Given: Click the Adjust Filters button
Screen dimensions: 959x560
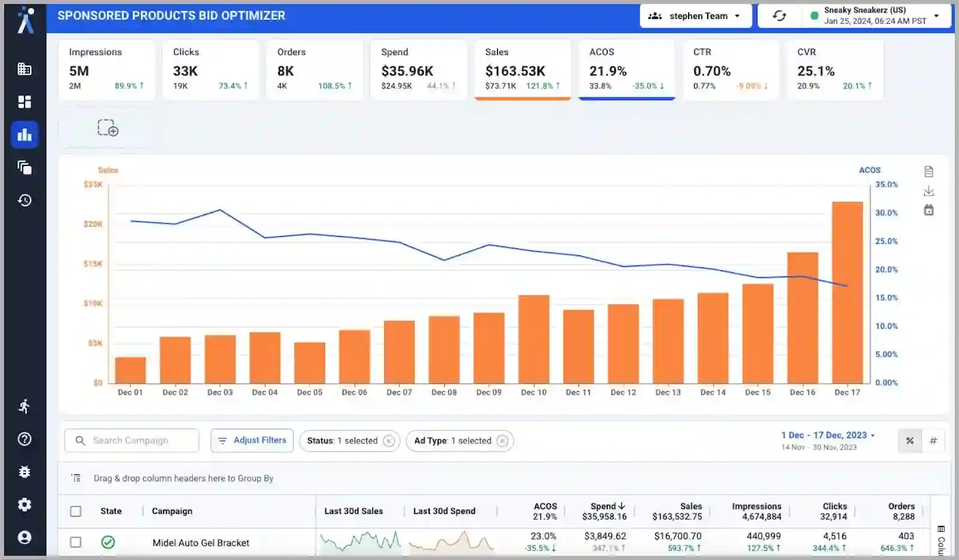Looking at the screenshot, I should point(252,440).
